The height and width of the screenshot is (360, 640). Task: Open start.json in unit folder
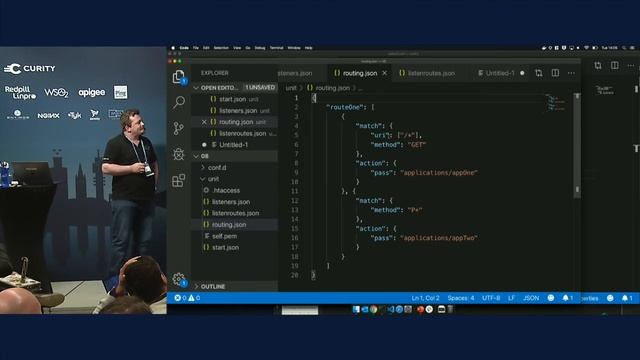click(x=235, y=248)
